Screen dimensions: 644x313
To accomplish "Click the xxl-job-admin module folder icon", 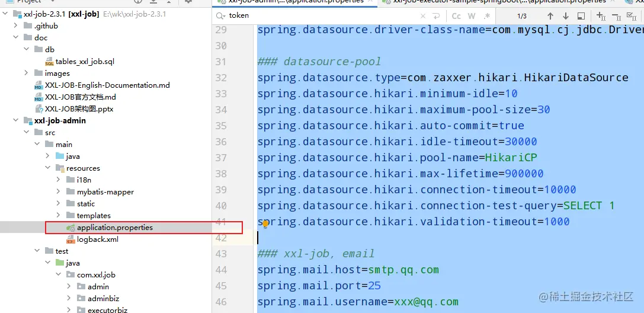I will [x=28, y=121].
